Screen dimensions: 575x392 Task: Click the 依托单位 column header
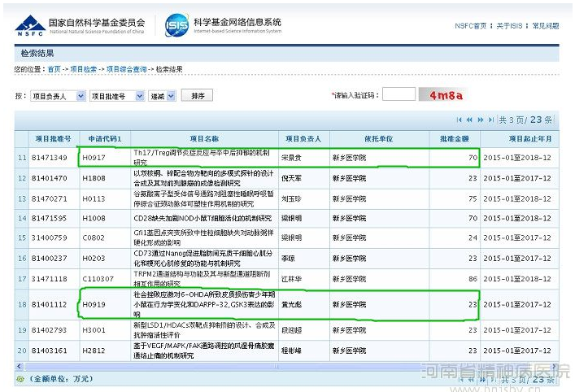pos(378,138)
